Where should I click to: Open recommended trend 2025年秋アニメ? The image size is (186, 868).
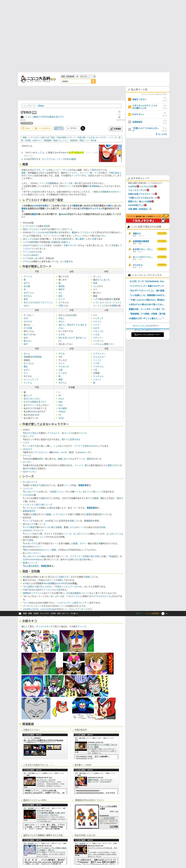click(x=136, y=205)
